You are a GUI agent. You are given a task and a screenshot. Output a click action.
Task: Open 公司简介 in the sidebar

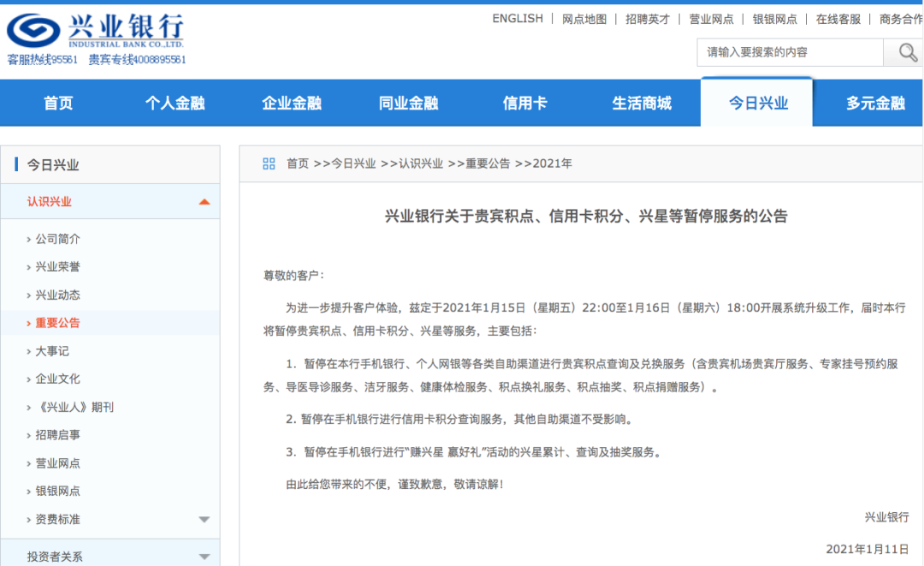[57, 239]
